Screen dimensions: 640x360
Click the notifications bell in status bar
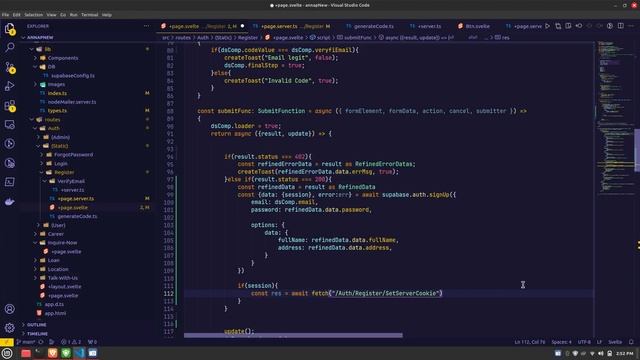click(631, 342)
